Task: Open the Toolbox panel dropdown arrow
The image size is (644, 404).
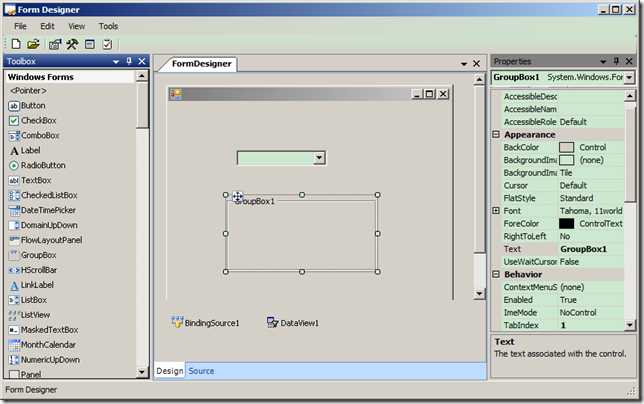Action: coord(116,62)
